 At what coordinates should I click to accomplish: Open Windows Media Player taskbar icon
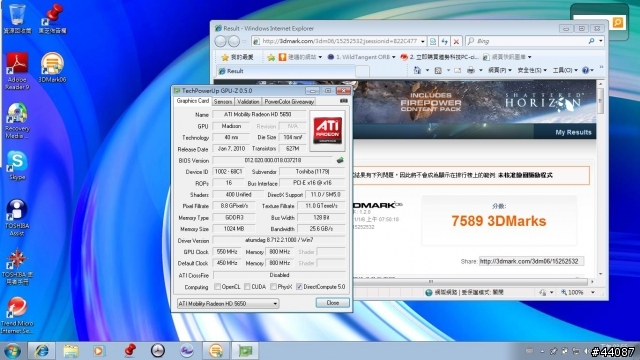coord(98,351)
